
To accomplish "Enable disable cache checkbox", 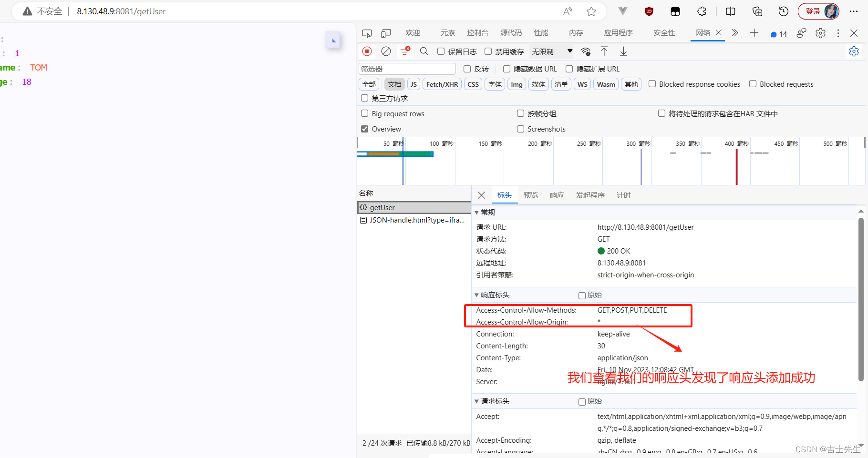I will click(488, 51).
